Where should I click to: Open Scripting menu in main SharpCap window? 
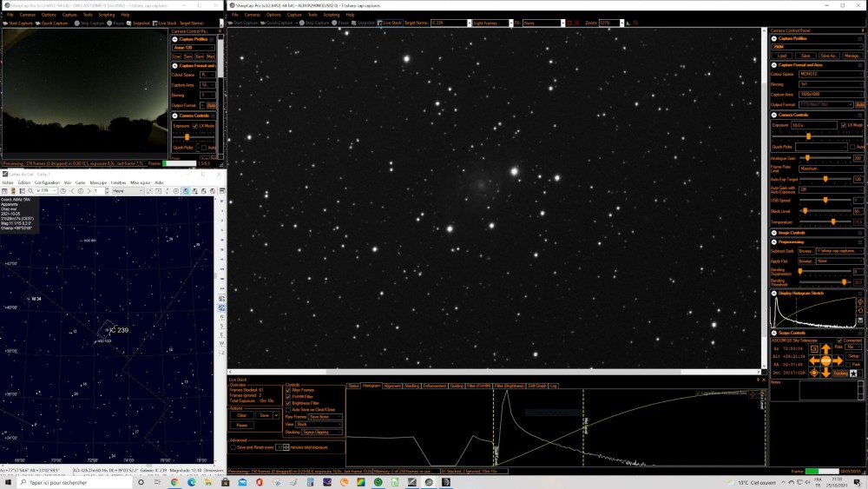pos(331,15)
